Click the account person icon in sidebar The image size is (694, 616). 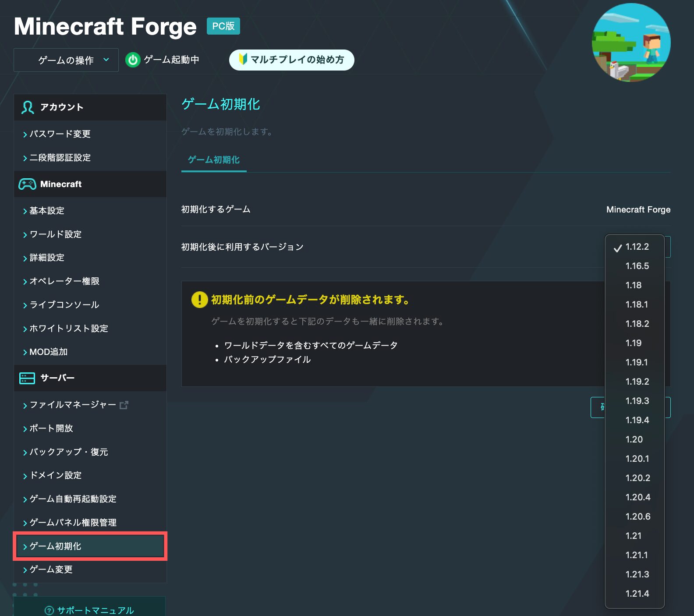(x=28, y=107)
